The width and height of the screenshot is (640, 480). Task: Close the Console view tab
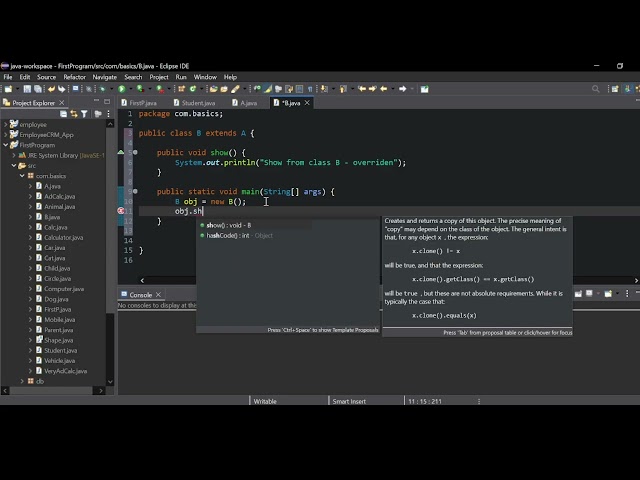click(x=158, y=294)
